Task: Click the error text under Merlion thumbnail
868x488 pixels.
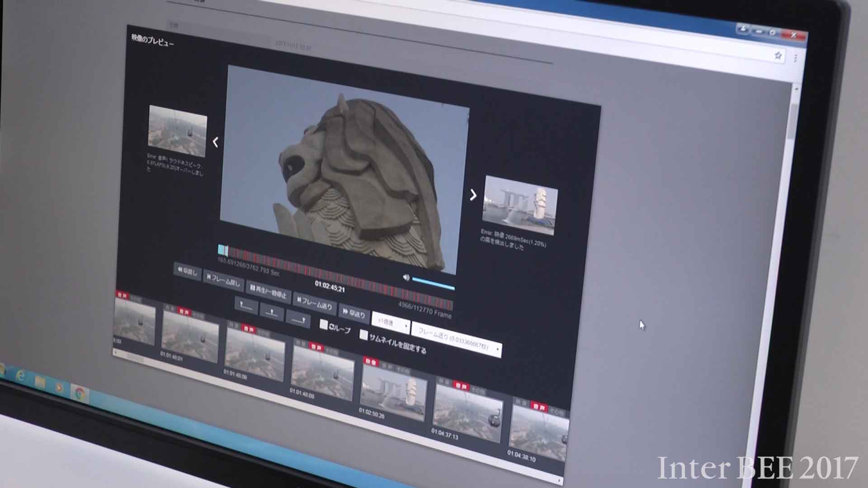Action: pyautogui.click(x=513, y=239)
